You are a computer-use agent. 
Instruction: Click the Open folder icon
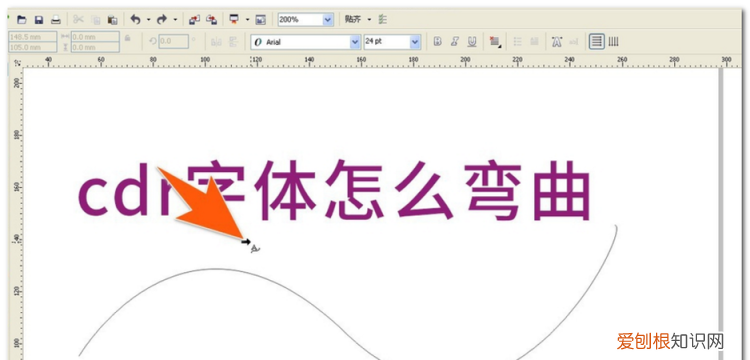22,20
